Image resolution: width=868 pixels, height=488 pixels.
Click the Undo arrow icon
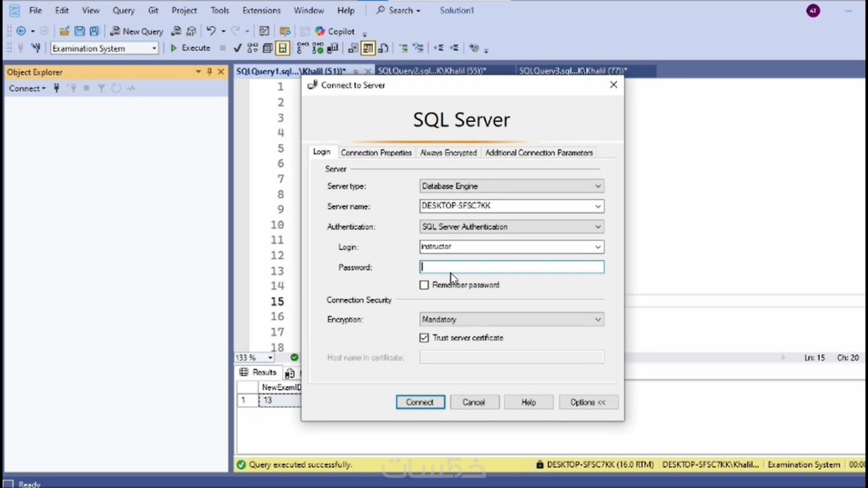(x=211, y=31)
